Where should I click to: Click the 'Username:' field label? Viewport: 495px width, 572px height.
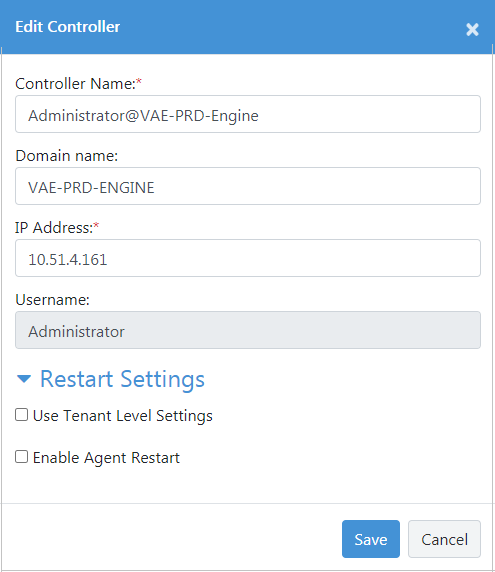click(x=52, y=299)
